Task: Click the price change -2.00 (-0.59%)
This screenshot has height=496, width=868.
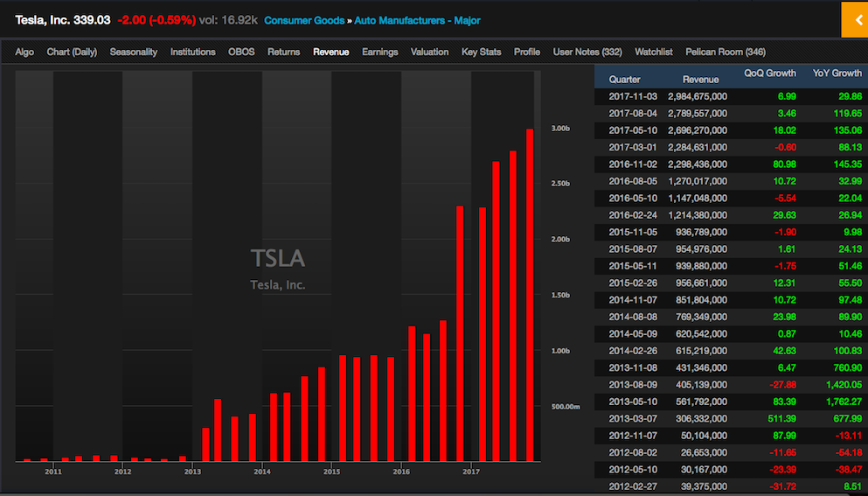Action: click(156, 20)
